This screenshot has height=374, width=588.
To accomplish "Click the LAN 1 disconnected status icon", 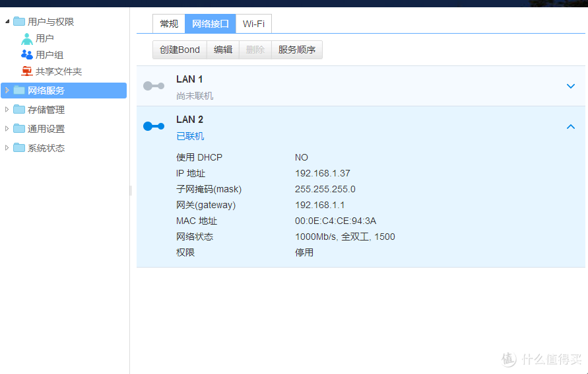I will tap(154, 86).
